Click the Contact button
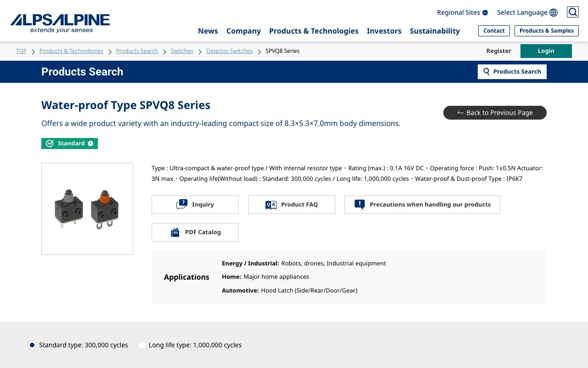 [x=494, y=31]
